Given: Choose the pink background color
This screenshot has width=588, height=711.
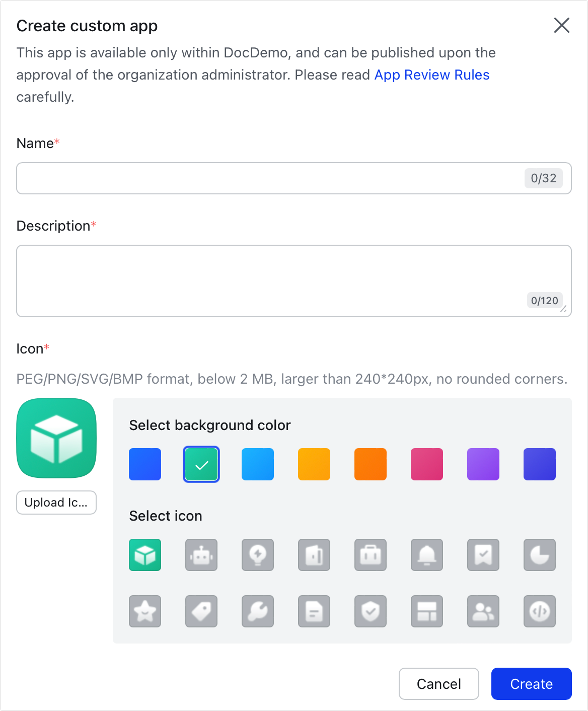Looking at the screenshot, I should tap(427, 464).
